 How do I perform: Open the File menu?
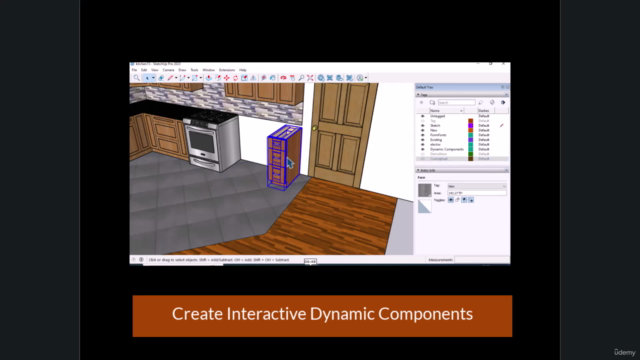pos(134,70)
